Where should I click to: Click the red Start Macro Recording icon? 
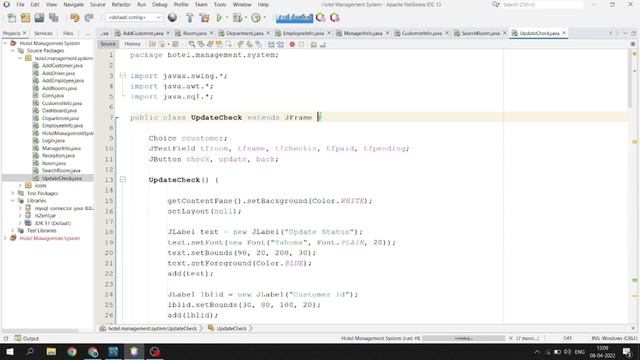click(292, 44)
